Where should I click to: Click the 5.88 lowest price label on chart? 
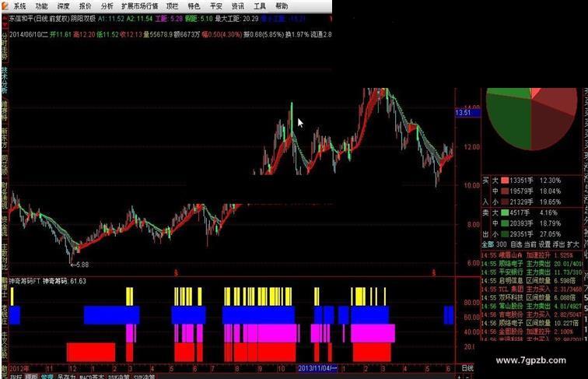80,265
